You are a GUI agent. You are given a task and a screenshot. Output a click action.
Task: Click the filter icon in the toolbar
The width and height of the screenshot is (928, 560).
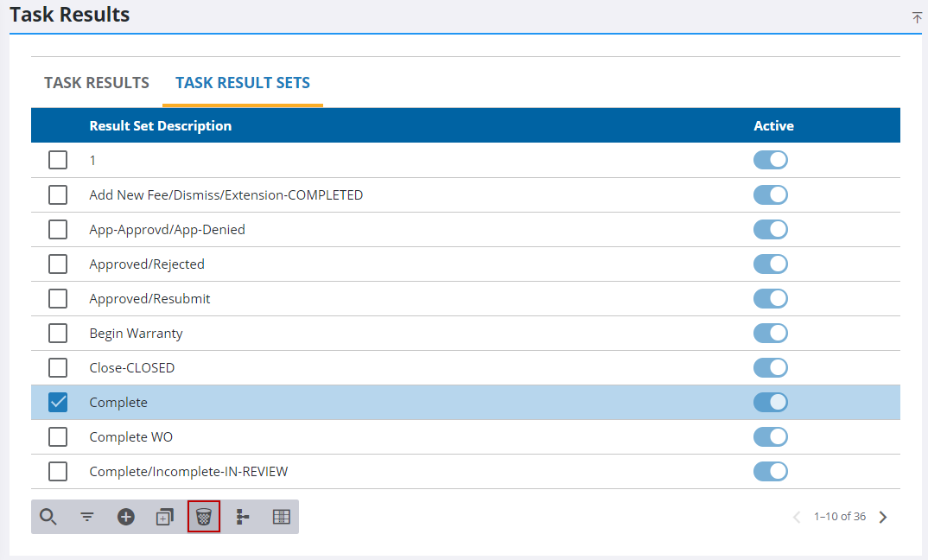tap(87, 517)
